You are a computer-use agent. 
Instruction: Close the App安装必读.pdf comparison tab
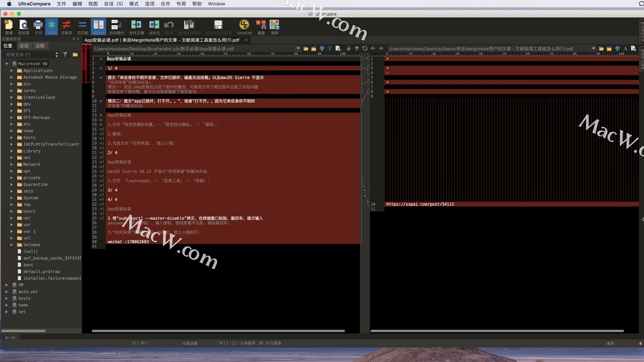click(x=246, y=40)
